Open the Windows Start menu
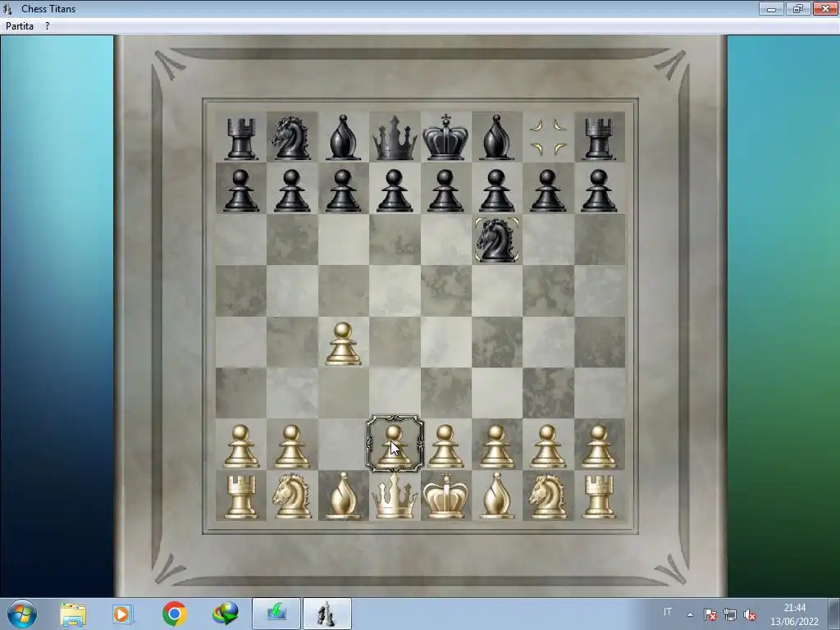 tap(21, 614)
